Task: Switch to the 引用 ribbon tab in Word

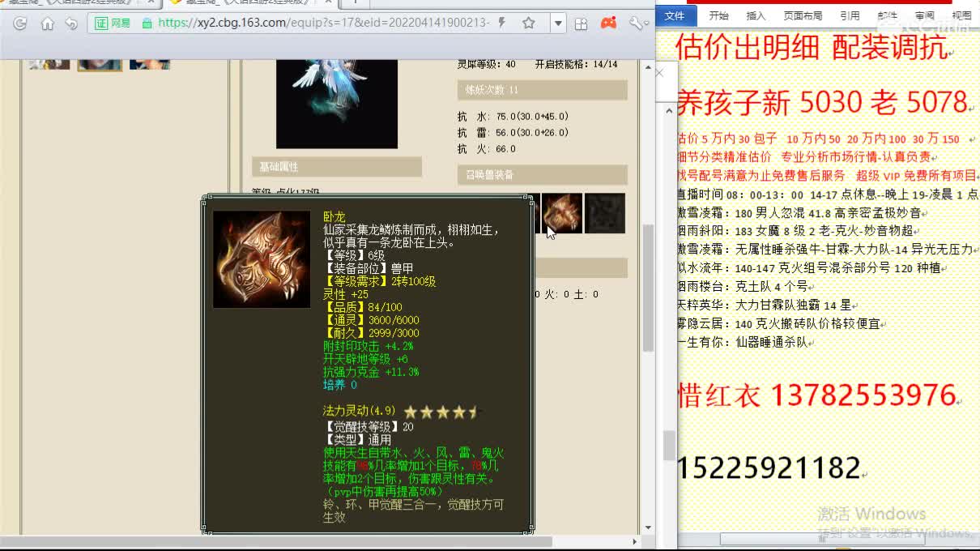Action: click(850, 15)
